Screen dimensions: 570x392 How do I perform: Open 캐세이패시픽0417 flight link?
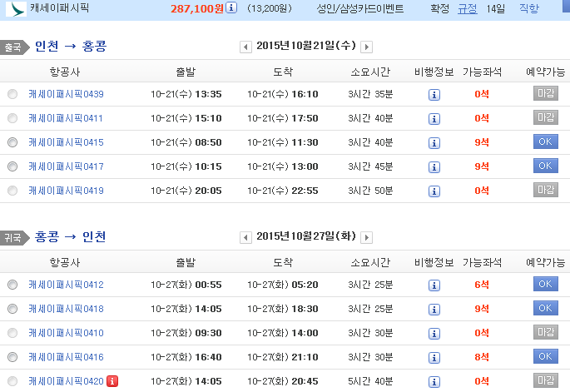point(67,166)
